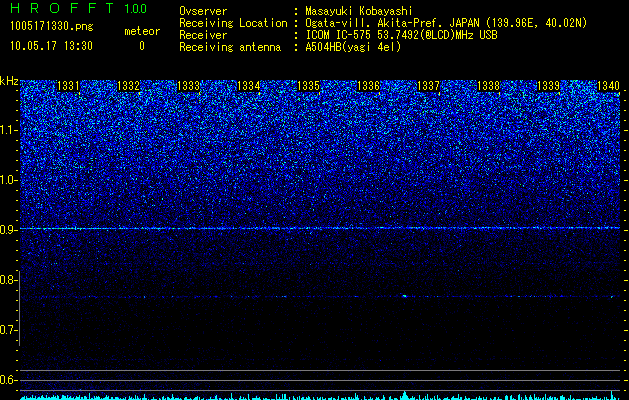Image resolution: width=629 pixels, height=400 pixels.
Task: Click the kHz axis unit label
Action: (9, 81)
